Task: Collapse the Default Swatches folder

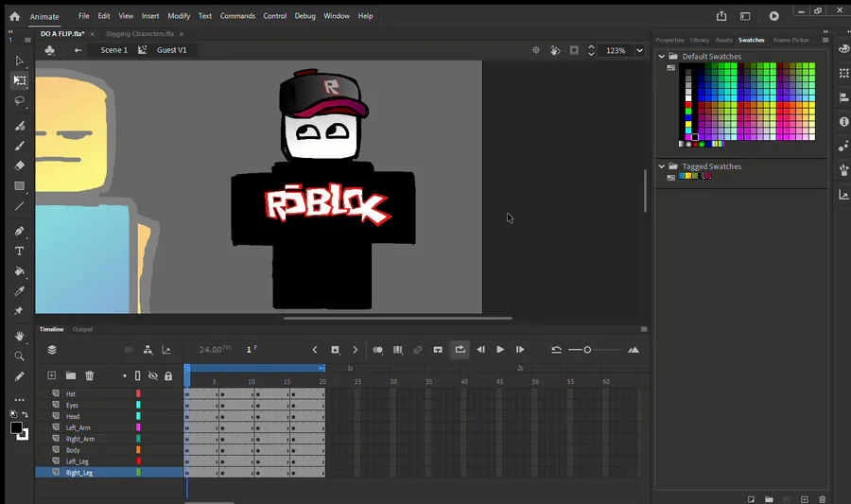Action: pos(662,57)
